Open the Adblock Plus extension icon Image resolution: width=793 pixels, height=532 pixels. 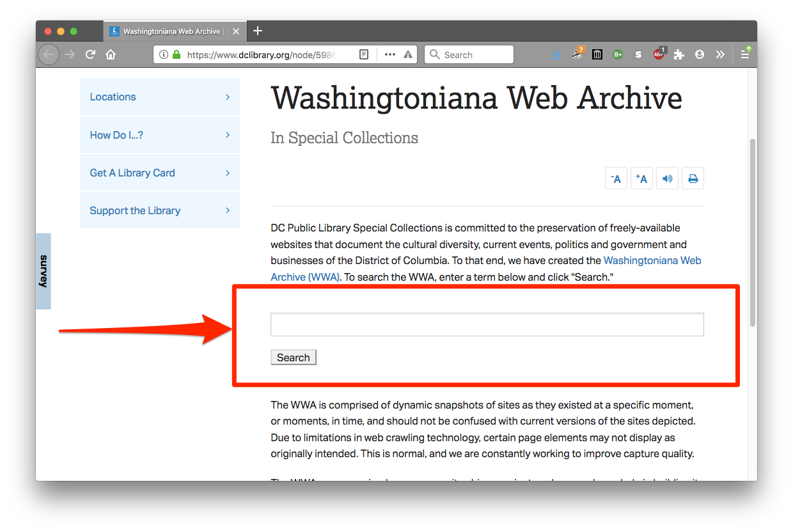pyautogui.click(x=659, y=55)
